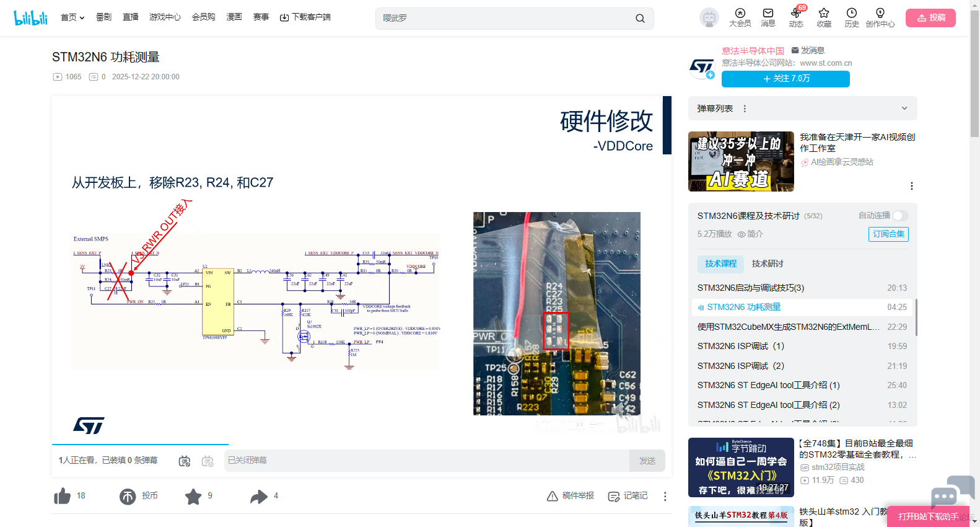Image resolution: width=980 pixels, height=527 pixels.
Task: Open 记笔记 notes icon
Action: tap(614, 496)
